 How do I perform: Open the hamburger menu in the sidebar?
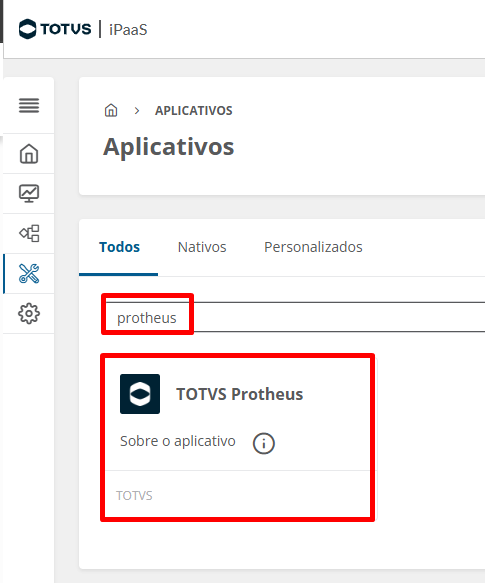pyautogui.click(x=29, y=105)
